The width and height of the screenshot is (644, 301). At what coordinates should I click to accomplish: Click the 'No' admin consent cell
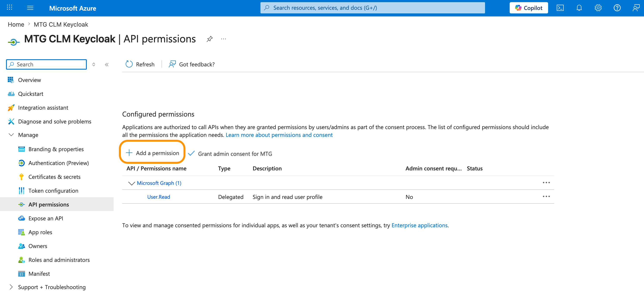pos(409,197)
